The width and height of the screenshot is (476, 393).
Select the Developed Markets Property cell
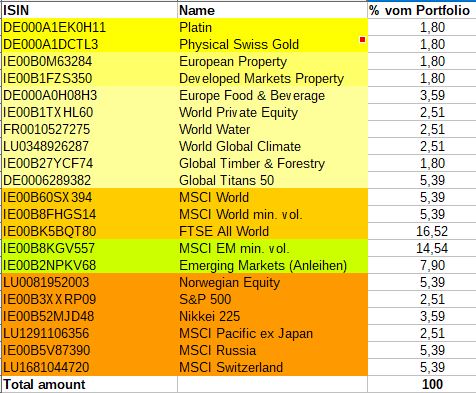tap(272, 78)
